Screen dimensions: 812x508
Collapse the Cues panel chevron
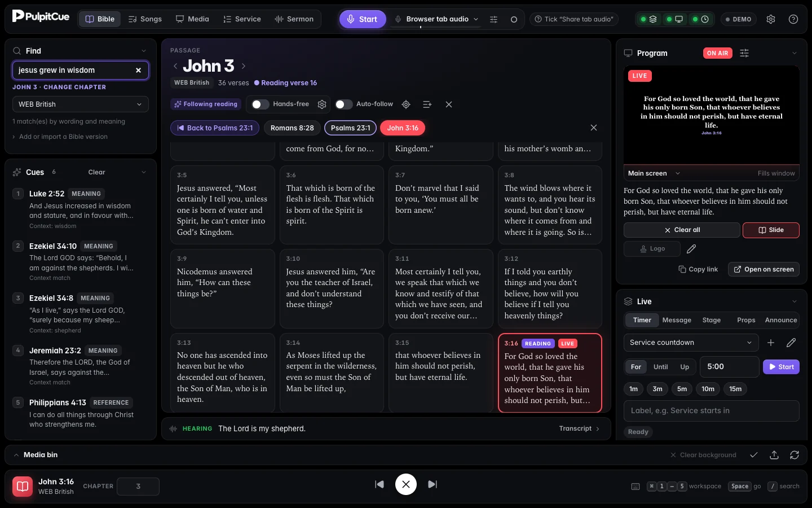(144, 172)
